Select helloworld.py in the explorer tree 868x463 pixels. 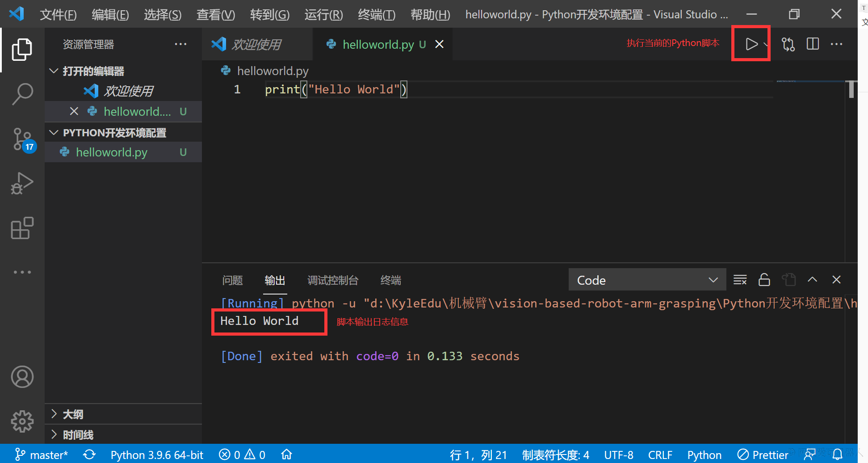click(112, 152)
